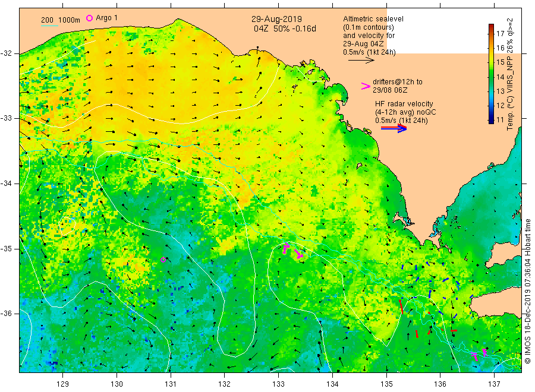The width and height of the screenshot is (535, 392).
Task: Click the 16 label on the color bar
Action: tap(500, 48)
